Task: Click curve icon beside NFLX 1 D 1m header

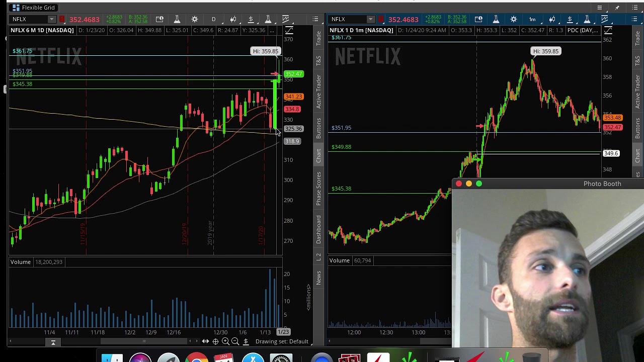Action: pyautogui.click(x=608, y=30)
